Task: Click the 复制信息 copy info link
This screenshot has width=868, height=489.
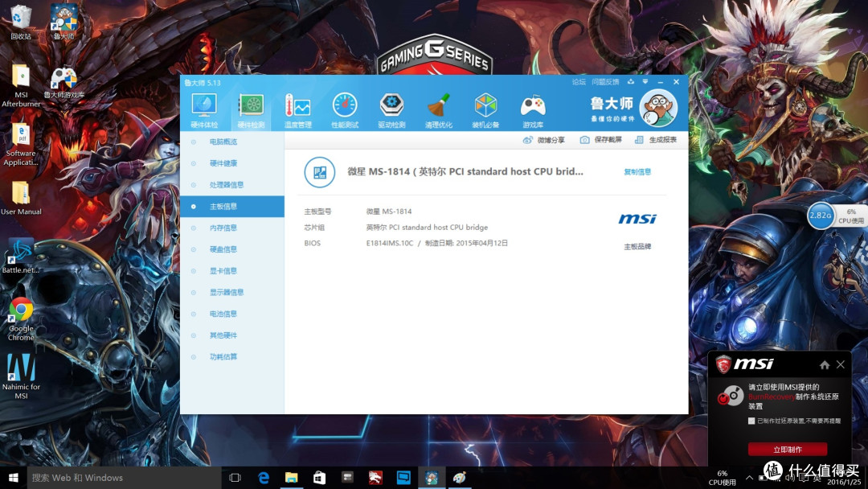Action: pos(637,172)
